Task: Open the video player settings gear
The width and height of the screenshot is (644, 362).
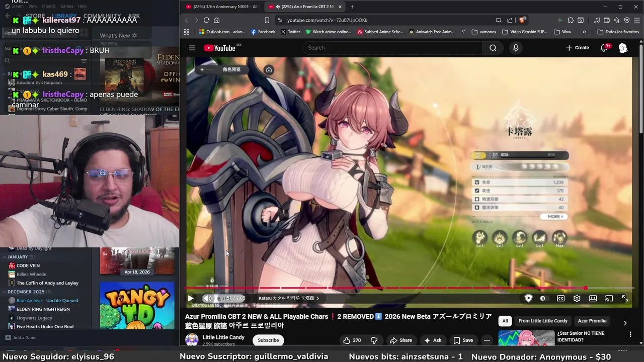Action: [577, 299]
